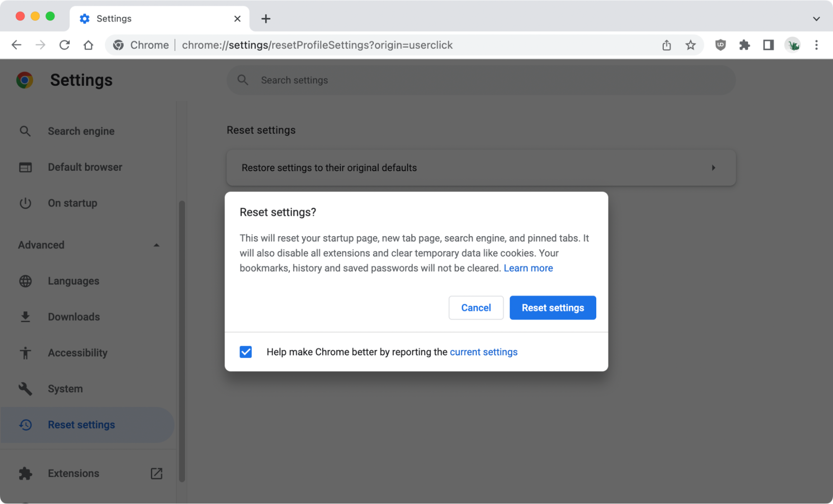This screenshot has width=833, height=504.
Task: Click the external link icon beside Extensions
Action: point(157,474)
